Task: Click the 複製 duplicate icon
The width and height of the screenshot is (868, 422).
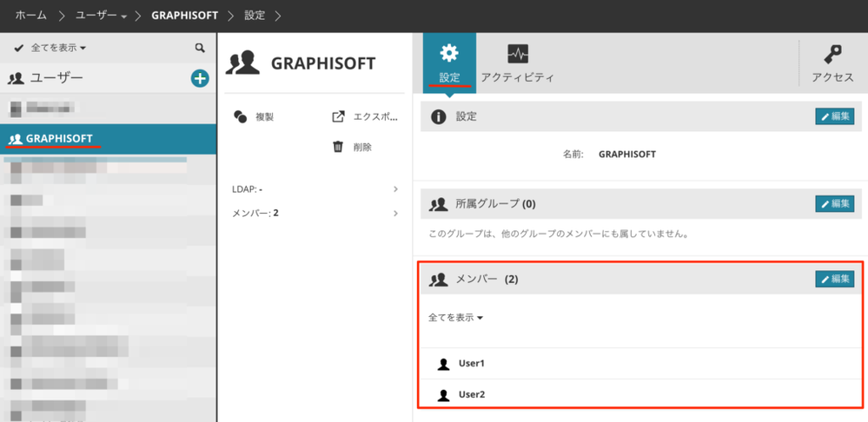Action: (x=241, y=116)
